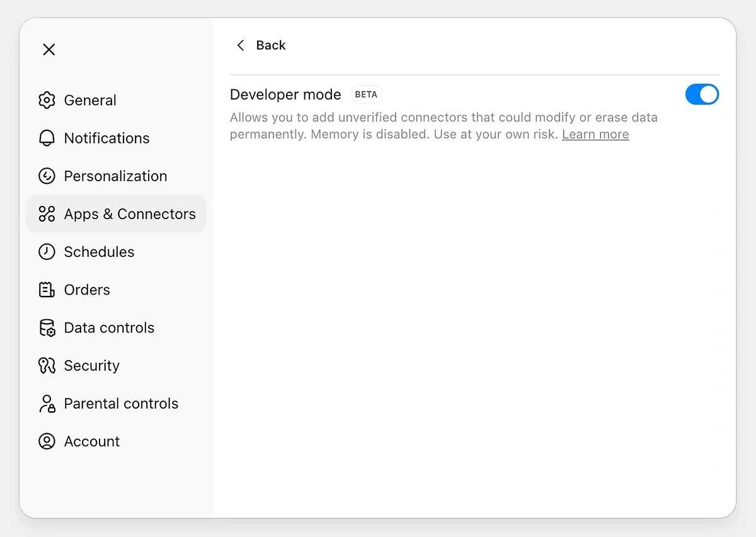This screenshot has height=537, width=756.
Task: Open the Account settings section
Action: [91, 441]
